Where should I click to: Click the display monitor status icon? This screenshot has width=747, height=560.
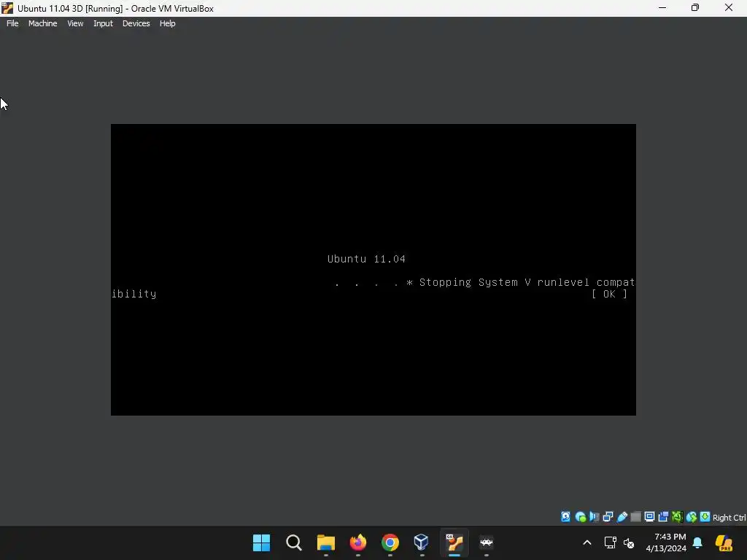click(649, 517)
